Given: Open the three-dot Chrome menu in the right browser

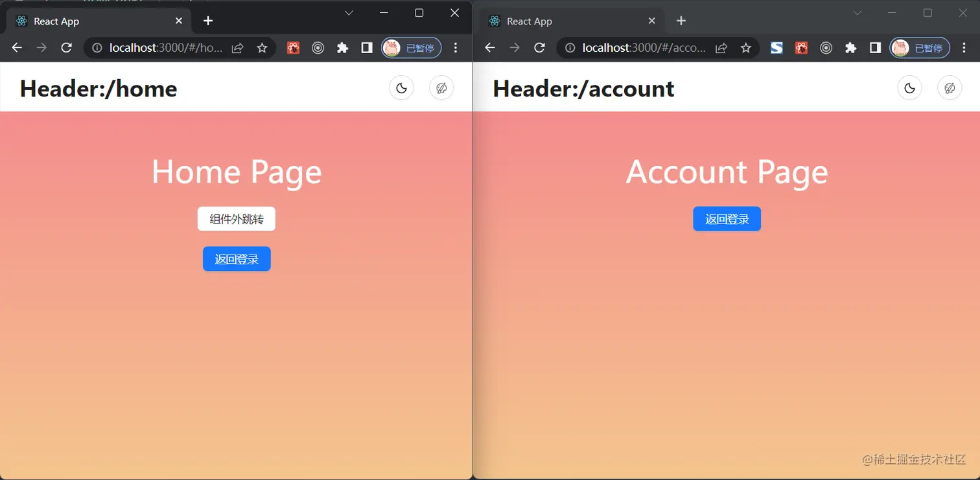Looking at the screenshot, I should click(964, 48).
